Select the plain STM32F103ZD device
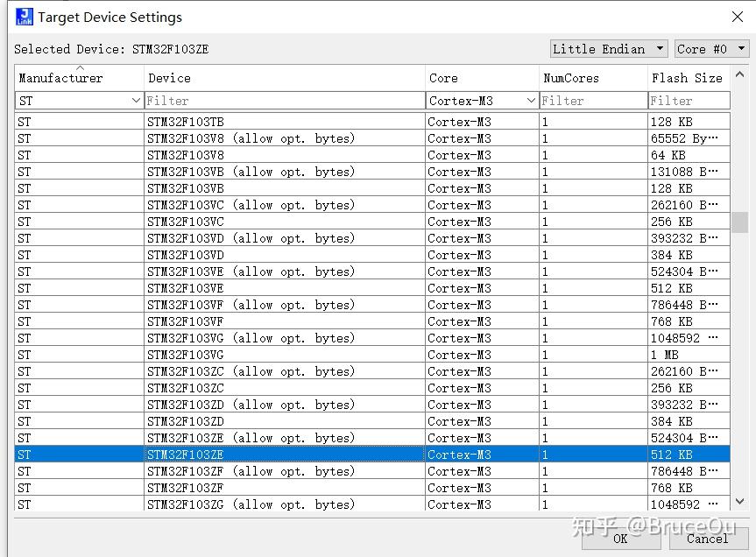756x557 pixels. click(x=372, y=420)
